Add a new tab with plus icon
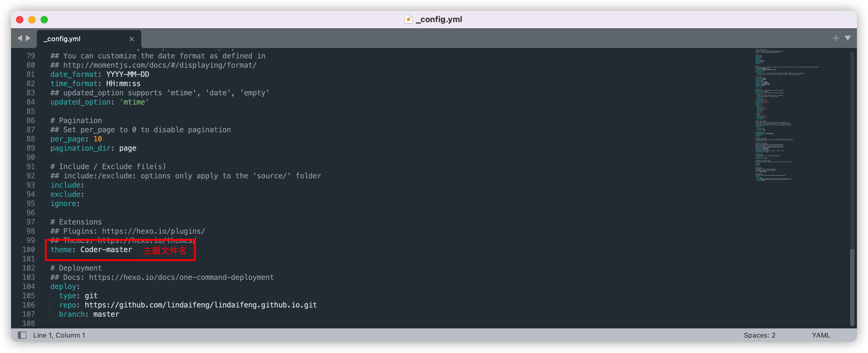 pyautogui.click(x=836, y=38)
